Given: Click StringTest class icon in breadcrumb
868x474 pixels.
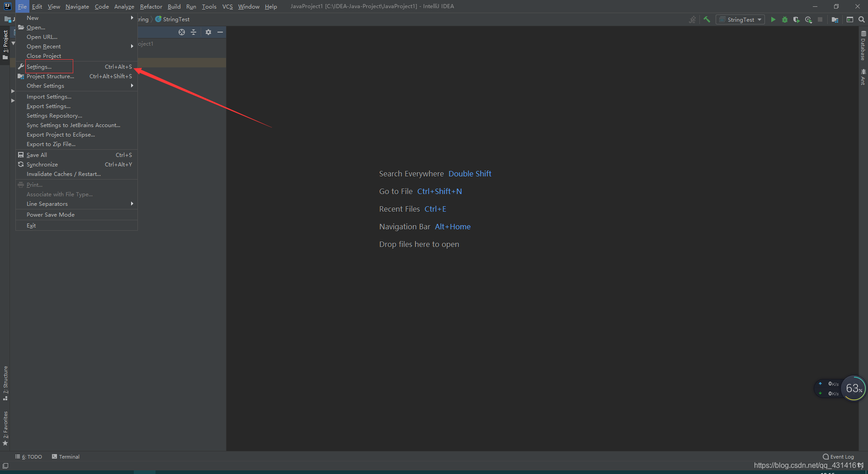Looking at the screenshot, I should click(x=158, y=19).
